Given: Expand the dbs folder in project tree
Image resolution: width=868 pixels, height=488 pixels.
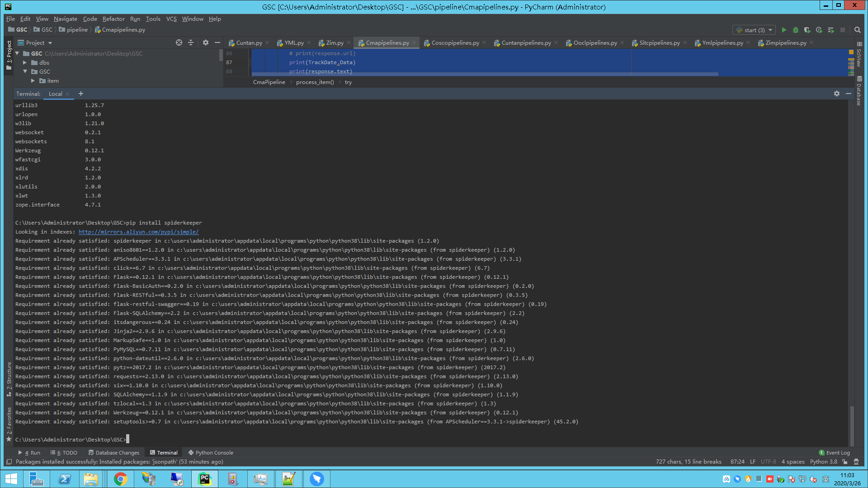Looking at the screenshot, I should (25, 63).
